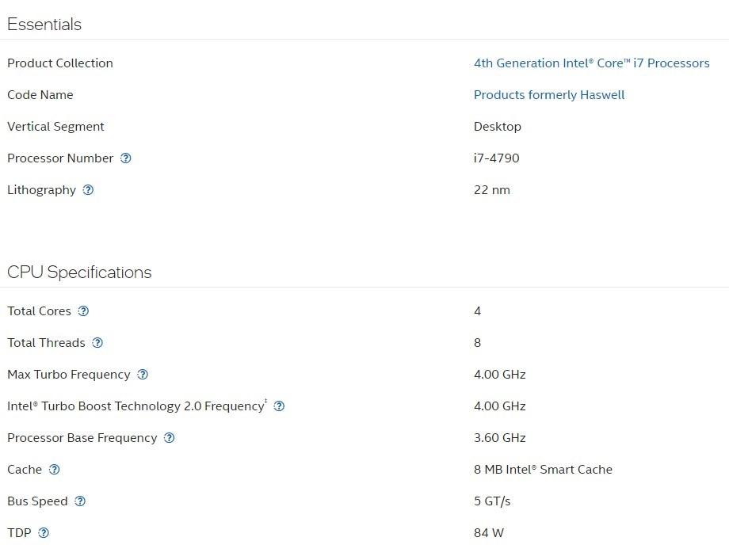Click Turbo Boost Technology 2.0 help icon
This screenshot has width=729, height=560.
click(279, 406)
